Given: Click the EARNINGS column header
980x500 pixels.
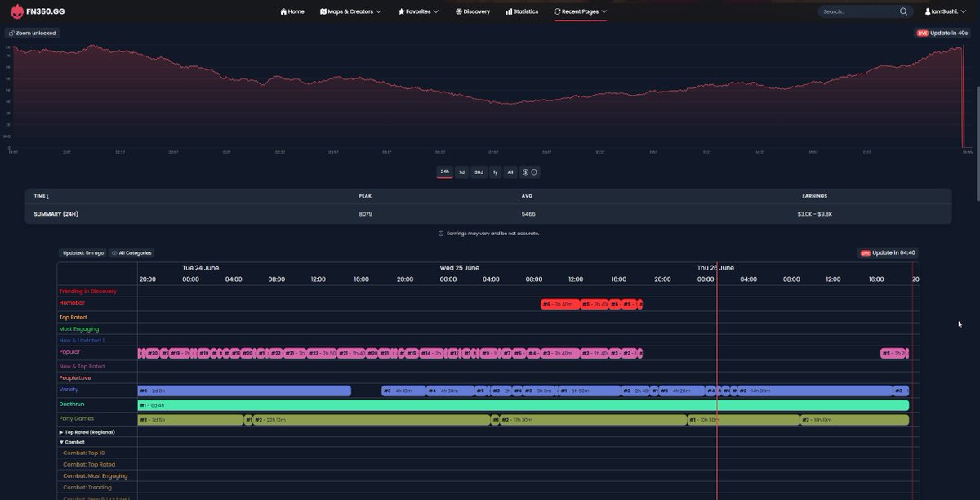Looking at the screenshot, I should tap(814, 196).
